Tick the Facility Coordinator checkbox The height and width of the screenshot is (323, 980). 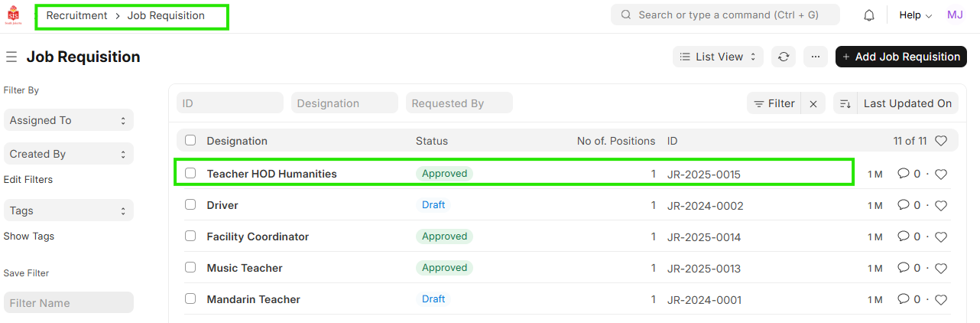[x=190, y=237]
